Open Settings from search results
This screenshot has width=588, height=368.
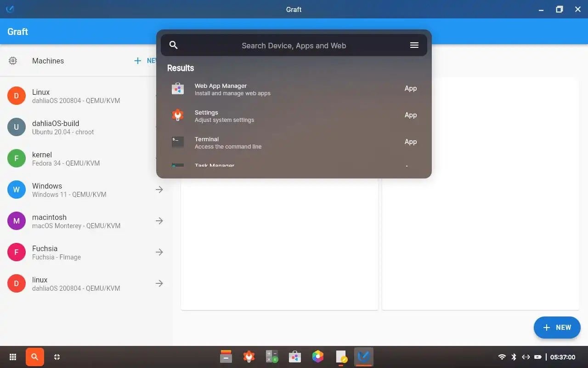point(294,115)
